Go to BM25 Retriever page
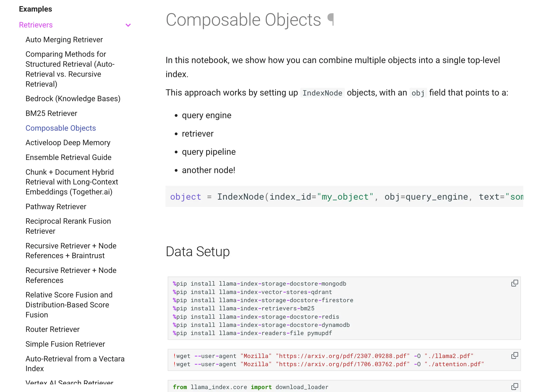The image size is (542, 392). coord(51,113)
